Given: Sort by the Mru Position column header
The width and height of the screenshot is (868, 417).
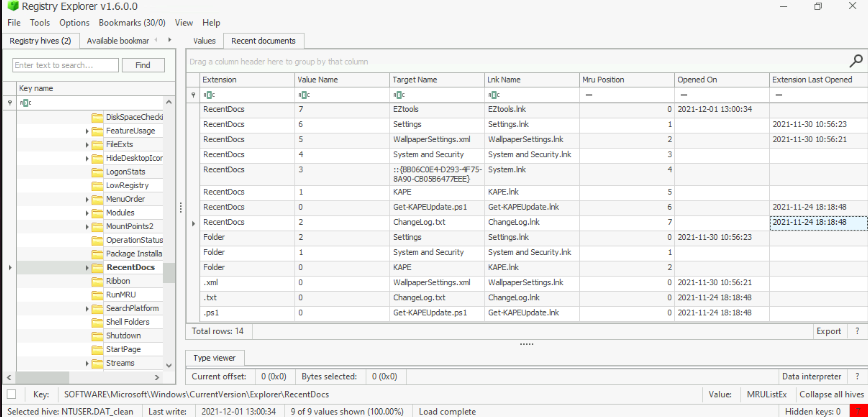Looking at the screenshot, I should 627,80.
